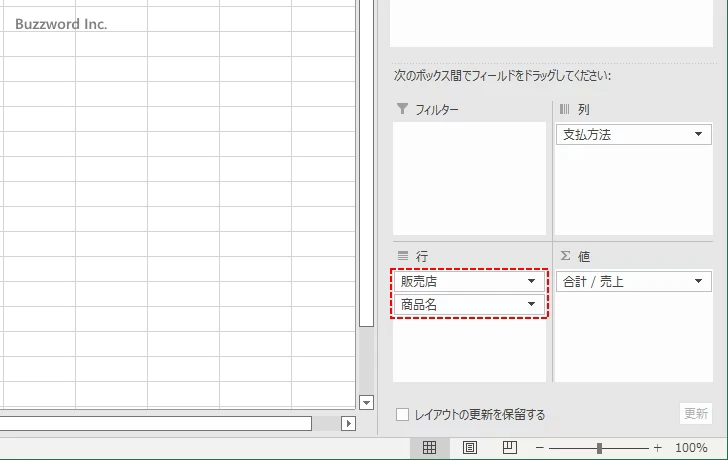Open the 商品名 field dropdown arrow
Image resolution: width=728 pixels, height=460 pixels.
pyautogui.click(x=532, y=304)
